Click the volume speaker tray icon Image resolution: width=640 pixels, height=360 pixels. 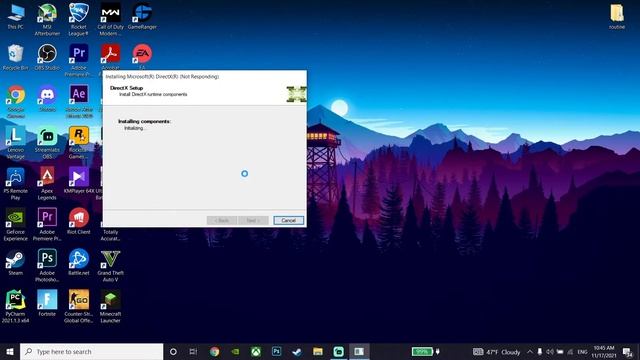pos(550,351)
